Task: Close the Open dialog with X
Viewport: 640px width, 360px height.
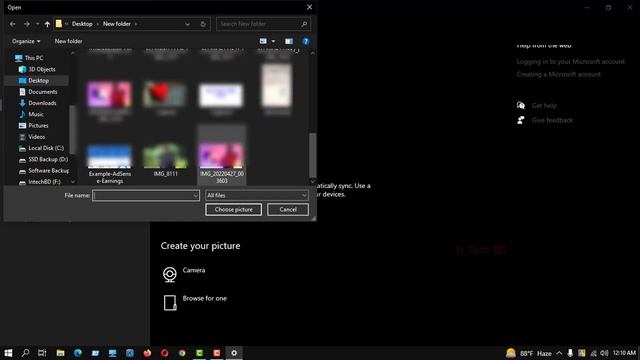Action: pos(309,7)
